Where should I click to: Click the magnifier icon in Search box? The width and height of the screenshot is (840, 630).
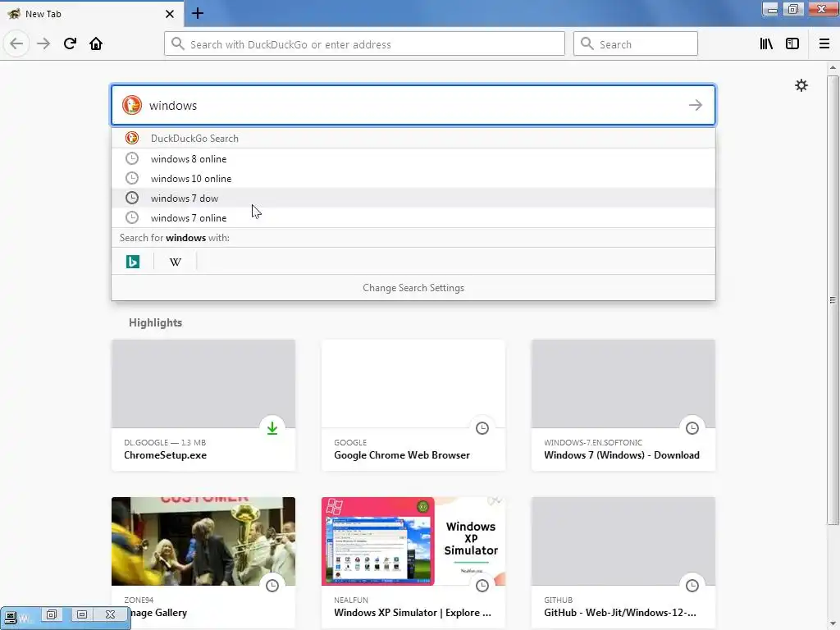pos(587,43)
